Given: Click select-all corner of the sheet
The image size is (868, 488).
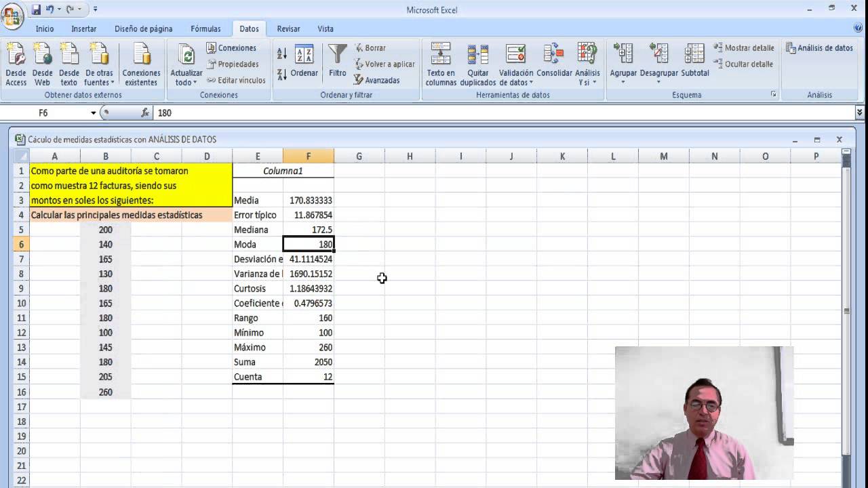Looking at the screenshot, I should 22,156.
